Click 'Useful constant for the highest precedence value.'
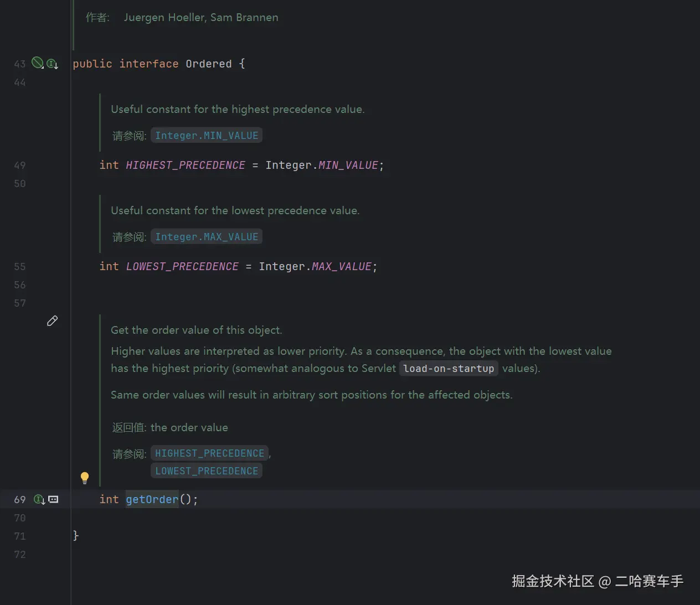Viewport: 700px width, 605px height. coord(238,109)
